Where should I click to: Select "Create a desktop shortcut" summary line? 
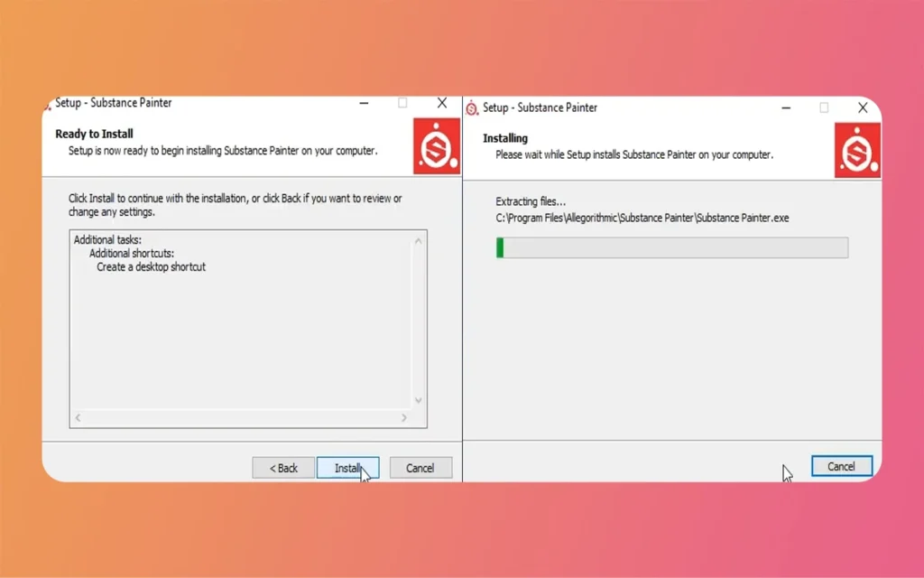152,267
